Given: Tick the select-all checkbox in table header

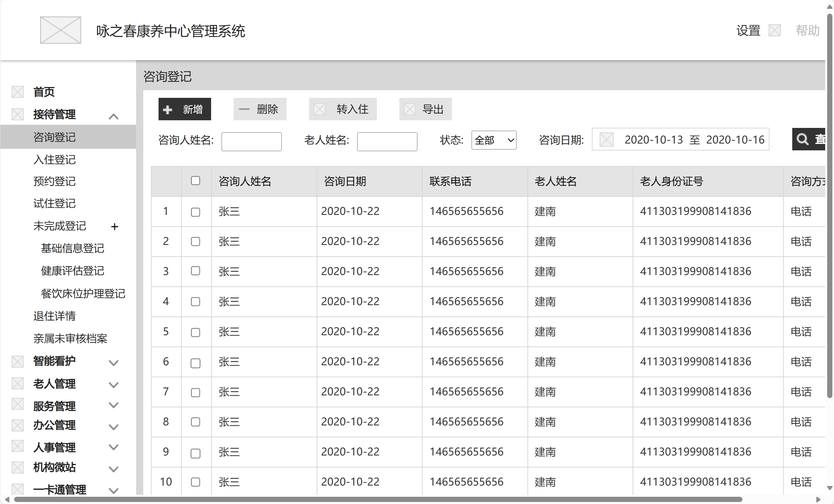Looking at the screenshot, I should click(x=195, y=181).
